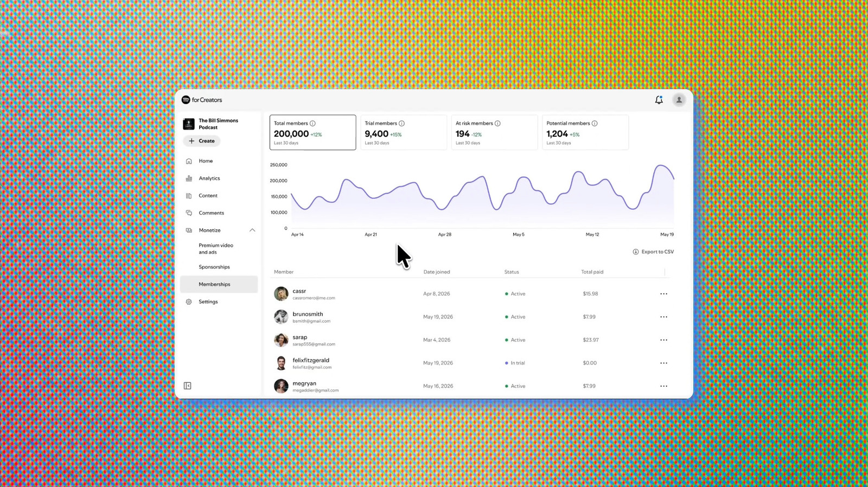Click The Bill Simmons Podcast thumbnail
The height and width of the screenshot is (487, 868).
point(189,124)
